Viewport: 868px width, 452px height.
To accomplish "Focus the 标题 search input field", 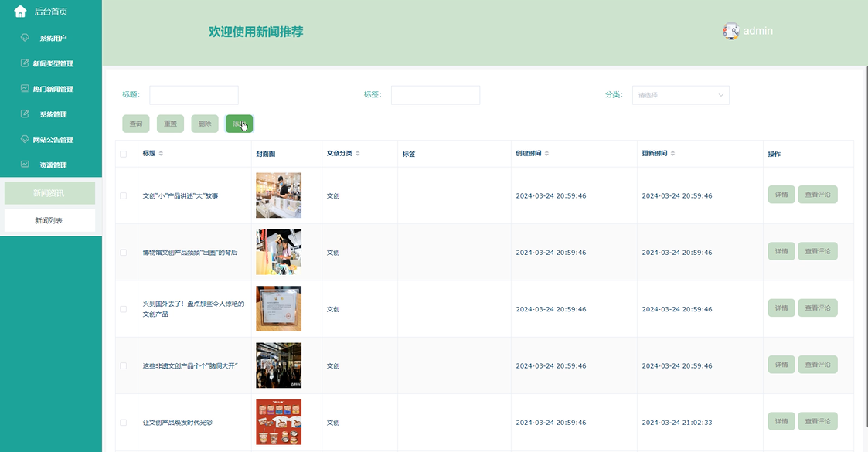I will (194, 95).
